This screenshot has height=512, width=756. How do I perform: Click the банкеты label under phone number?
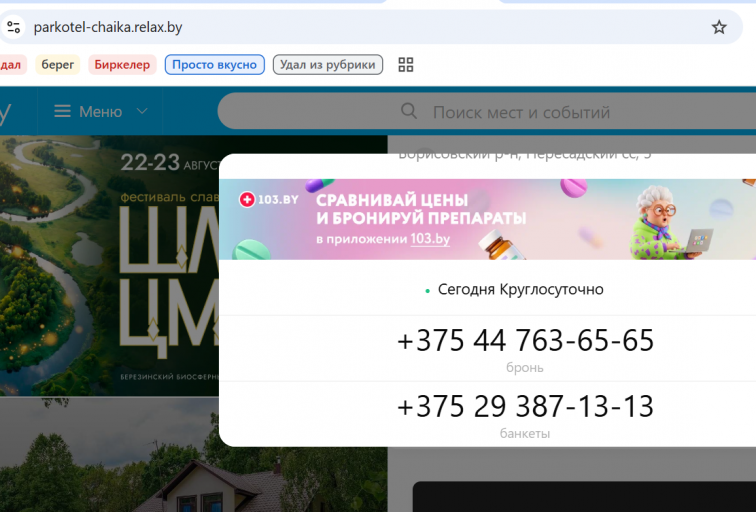[525, 433]
